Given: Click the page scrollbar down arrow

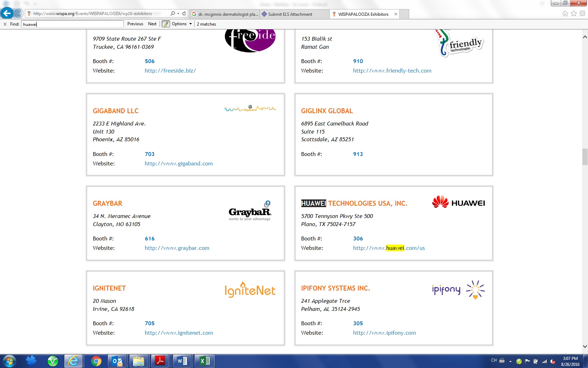Looking at the screenshot, I should pos(584,346).
